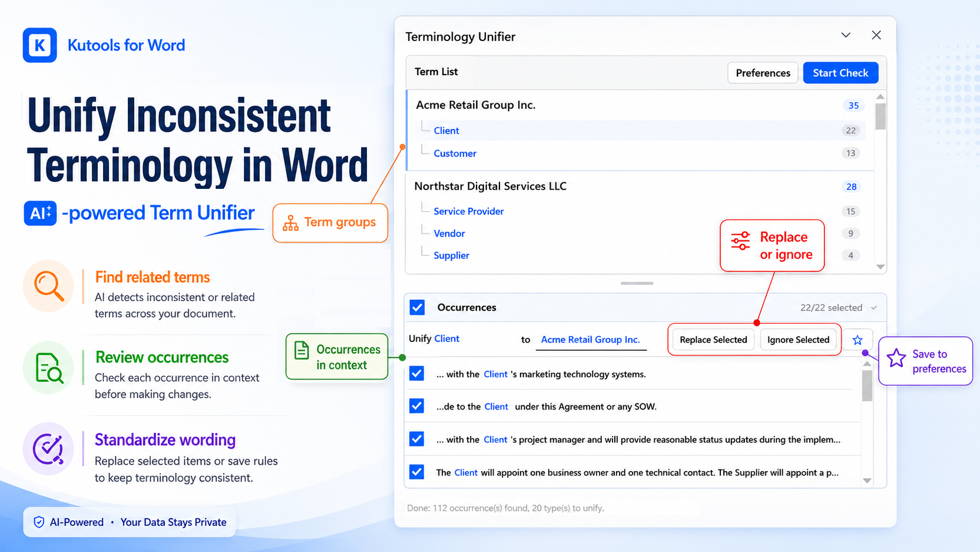Toggle the Occurrences select-all checkbox
The image size is (980, 552).
coord(417,307)
